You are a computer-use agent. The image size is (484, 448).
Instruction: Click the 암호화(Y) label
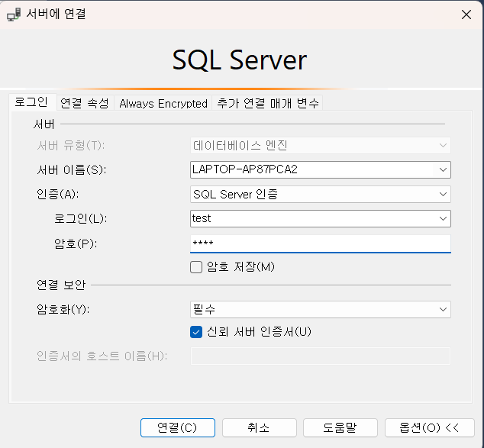click(x=63, y=309)
